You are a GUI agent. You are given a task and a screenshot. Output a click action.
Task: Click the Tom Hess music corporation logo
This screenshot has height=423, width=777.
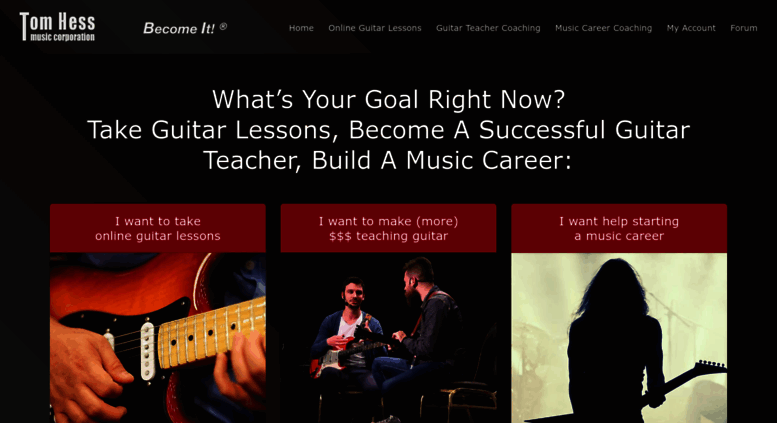coord(57,27)
